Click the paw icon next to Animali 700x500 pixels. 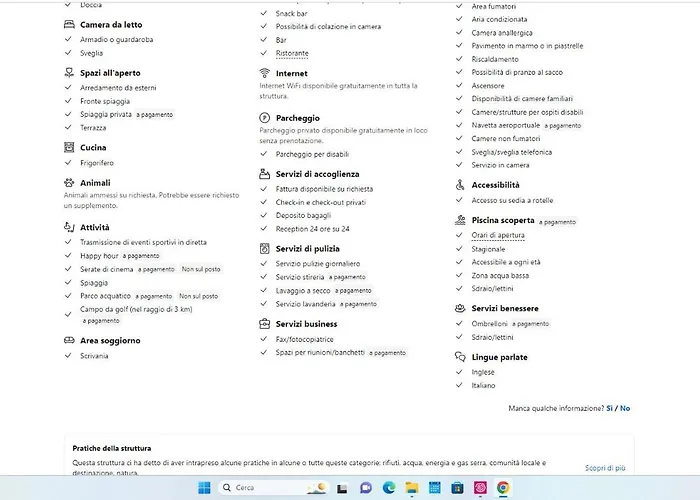click(x=69, y=183)
